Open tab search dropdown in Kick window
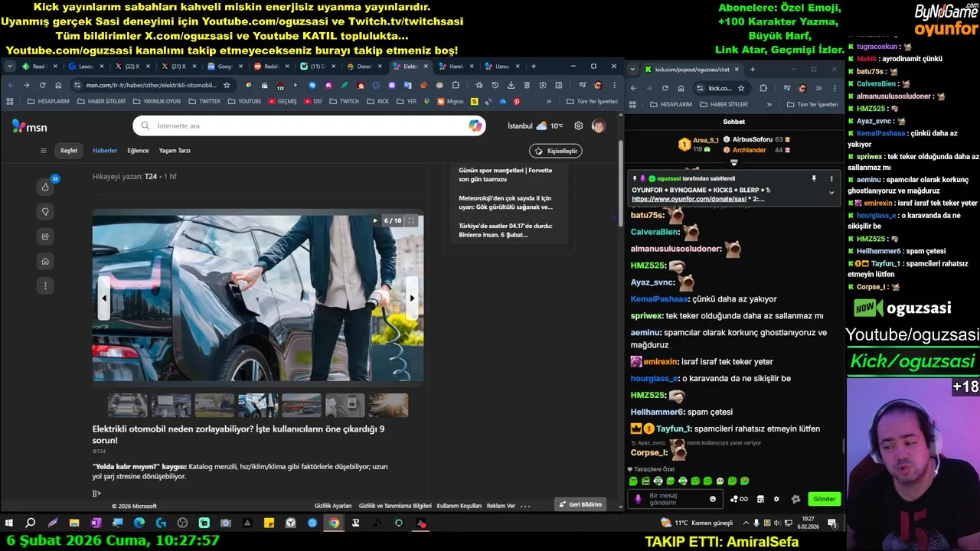 click(632, 70)
